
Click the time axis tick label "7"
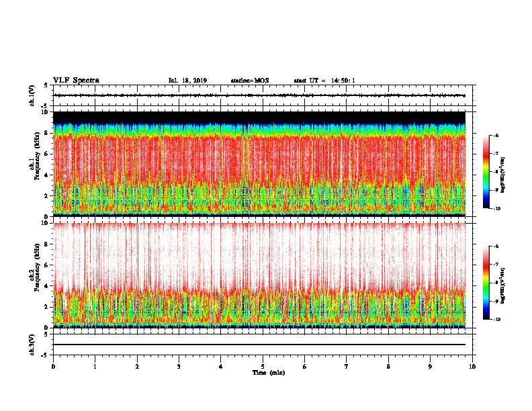click(347, 367)
